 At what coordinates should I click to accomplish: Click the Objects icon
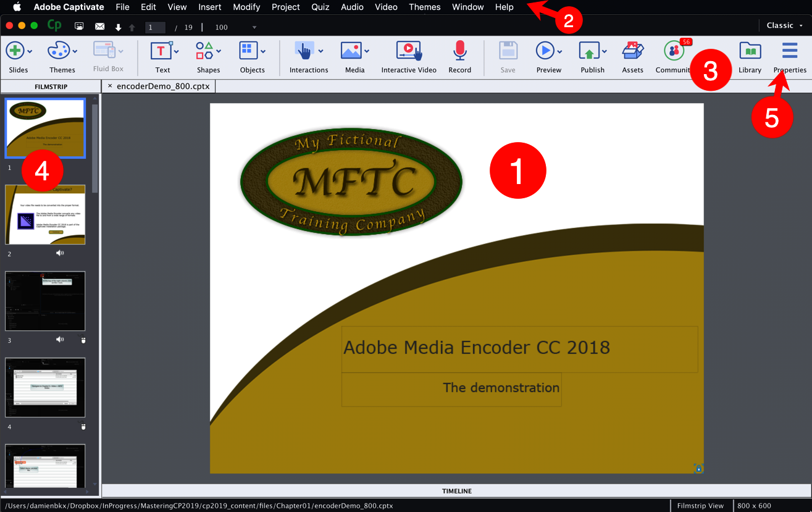(x=248, y=51)
